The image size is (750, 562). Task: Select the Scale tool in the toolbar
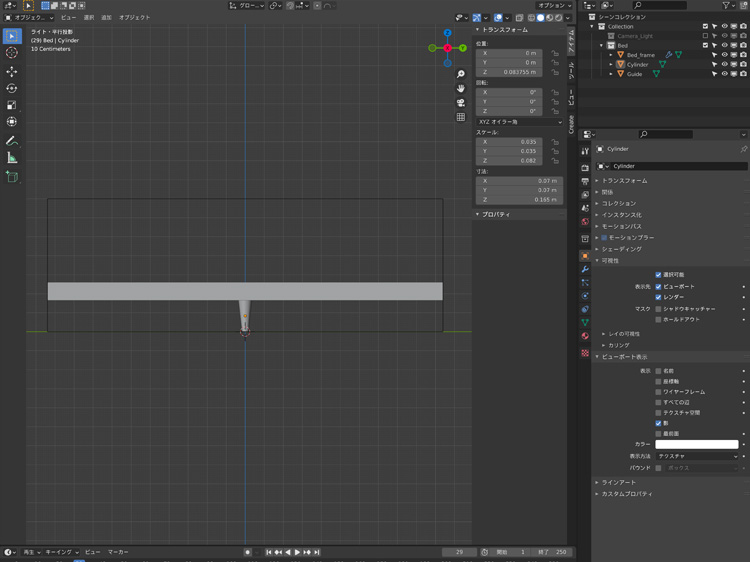12,105
